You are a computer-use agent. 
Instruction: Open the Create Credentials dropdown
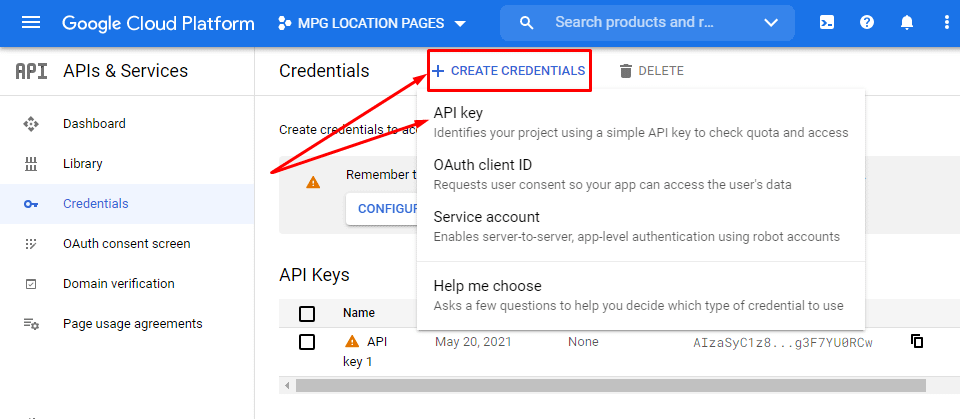[x=509, y=71]
